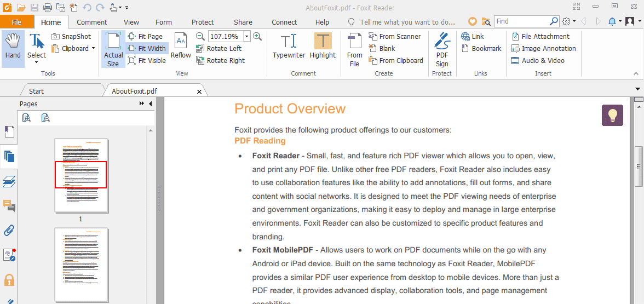Open the Bookmarks side panel

coord(9,133)
